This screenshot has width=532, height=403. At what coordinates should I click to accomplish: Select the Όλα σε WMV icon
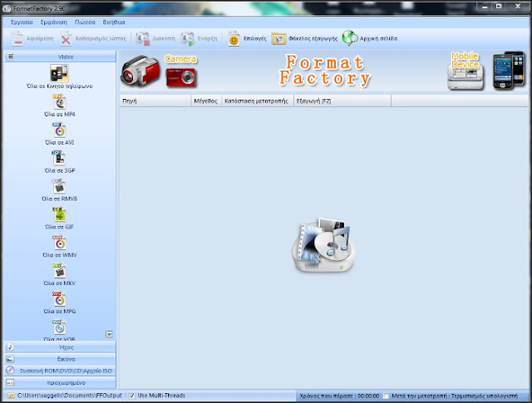click(x=59, y=243)
